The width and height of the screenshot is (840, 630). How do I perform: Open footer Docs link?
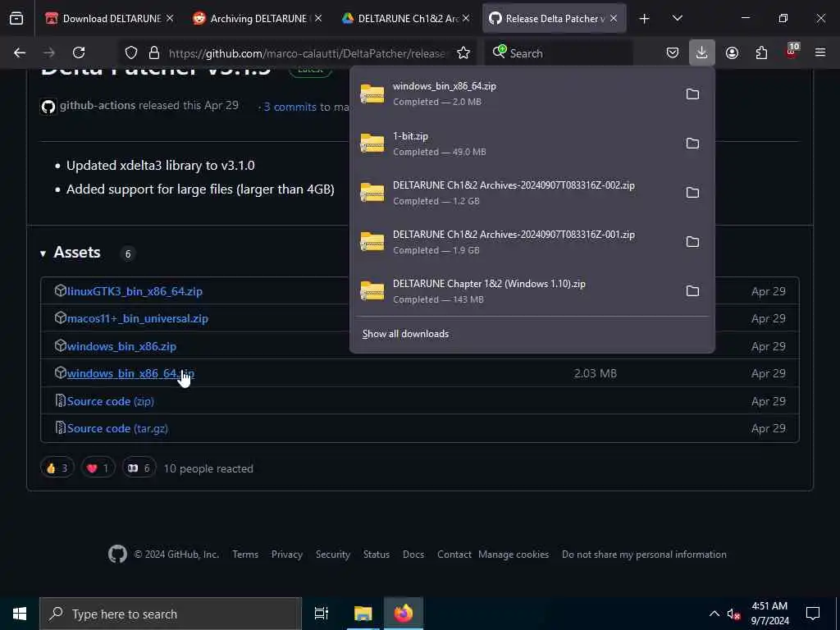click(413, 555)
